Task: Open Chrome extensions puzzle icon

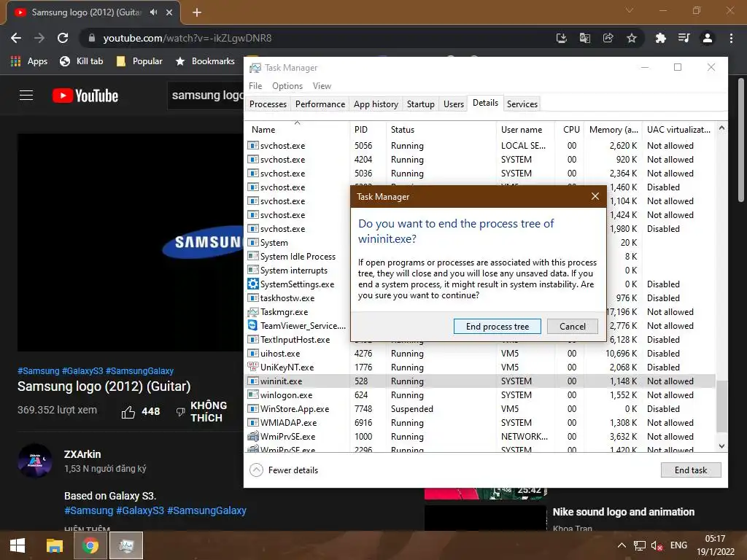Action: pos(660,38)
